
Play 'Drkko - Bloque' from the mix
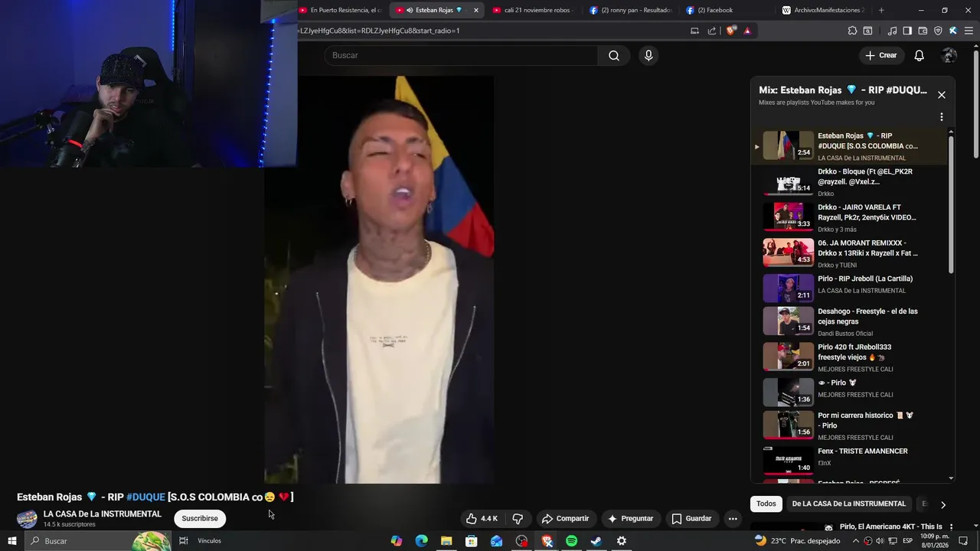point(850,182)
